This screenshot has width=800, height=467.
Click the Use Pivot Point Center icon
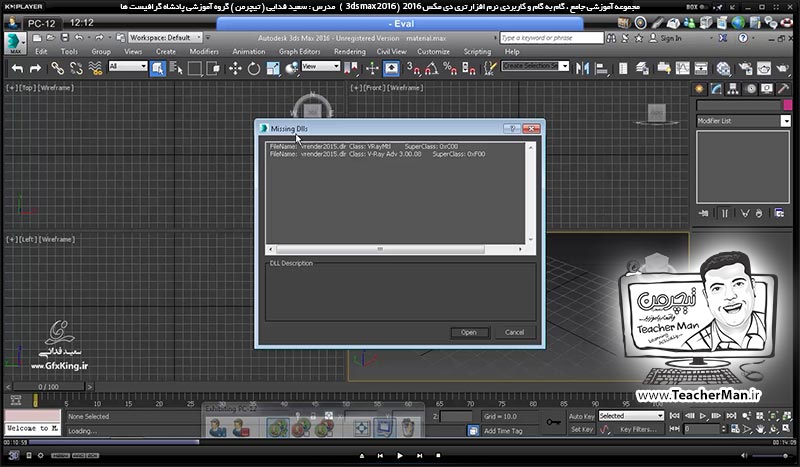point(352,68)
